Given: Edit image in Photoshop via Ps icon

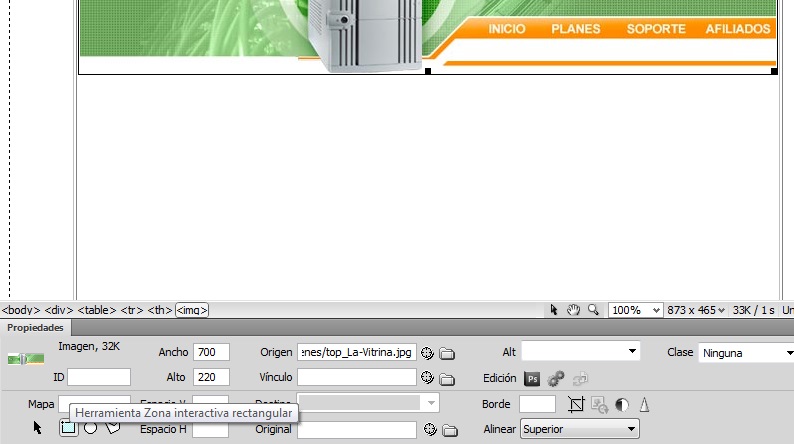Looking at the screenshot, I should pyautogui.click(x=533, y=379).
